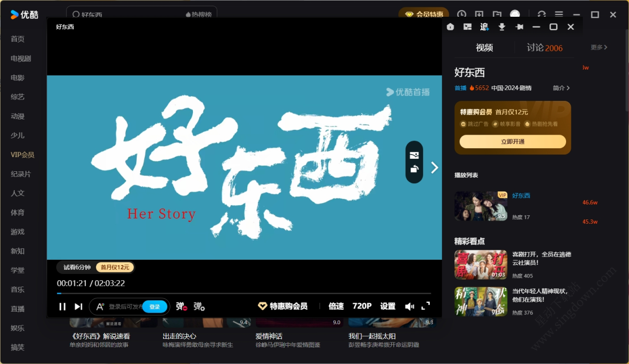Expand 简介 details

click(x=561, y=88)
